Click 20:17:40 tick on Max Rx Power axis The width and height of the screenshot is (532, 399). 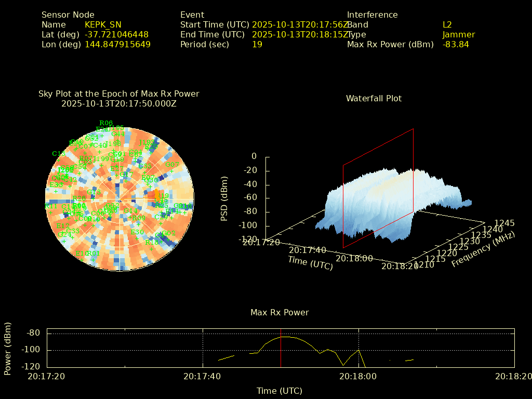203,376
